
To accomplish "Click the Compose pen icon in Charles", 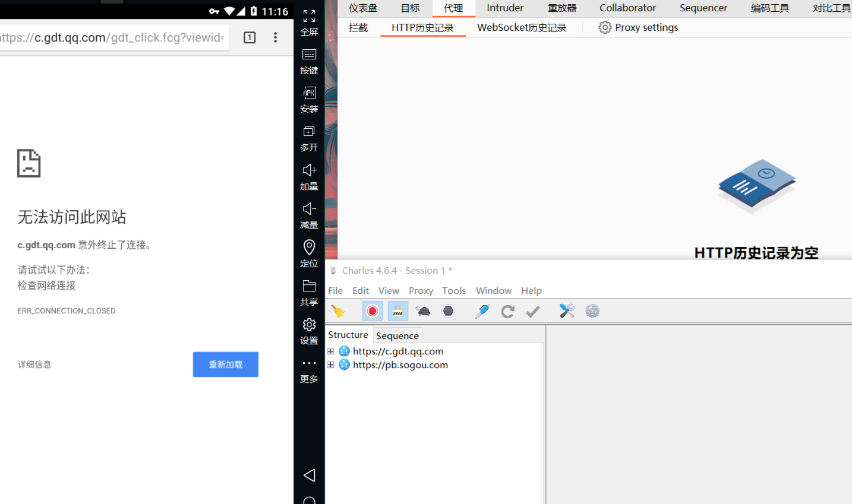I will (482, 311).
